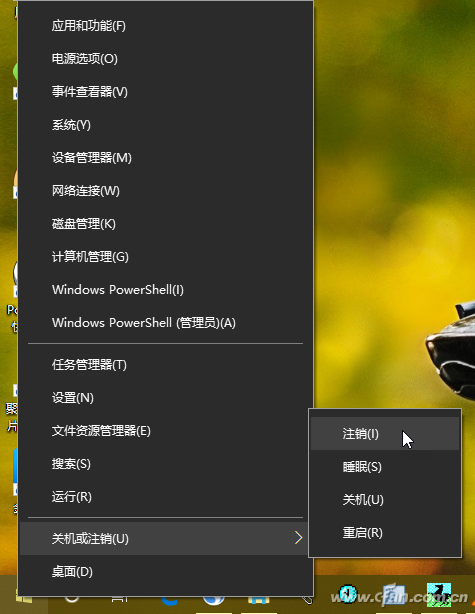475x614 pixels.
Task: Launch 计算机管理(G)
Action: tap(165, 257)
